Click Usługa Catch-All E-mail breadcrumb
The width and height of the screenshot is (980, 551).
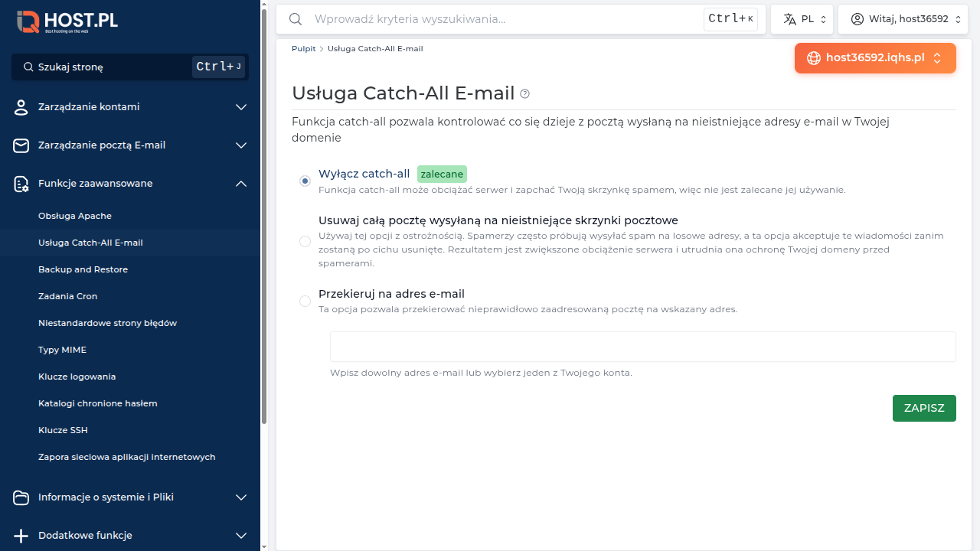[375, 48]
